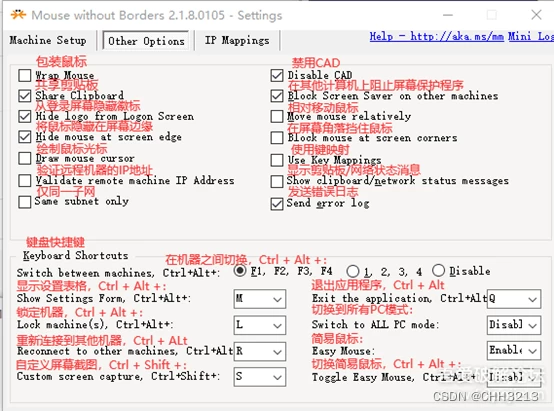Open the IP Mappings tab
Image resolution: width=554 pixels, height=411 pixels.
tap(237, 40)
